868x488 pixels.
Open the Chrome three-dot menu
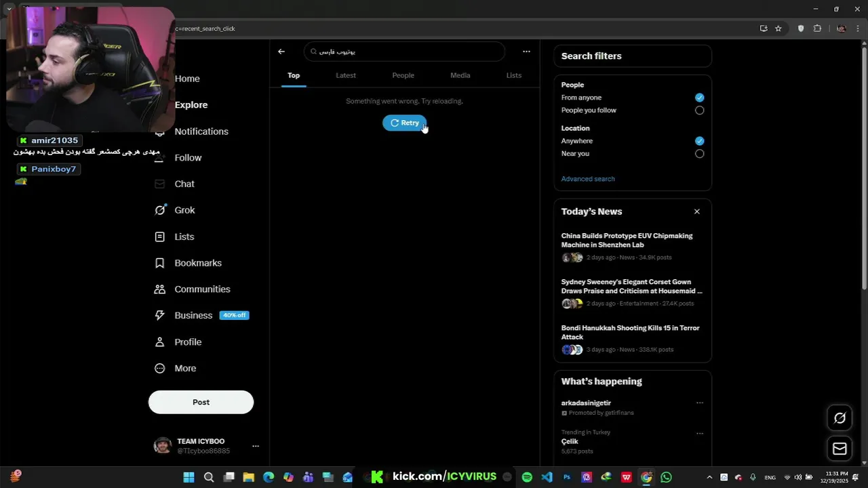pos(857,28)
